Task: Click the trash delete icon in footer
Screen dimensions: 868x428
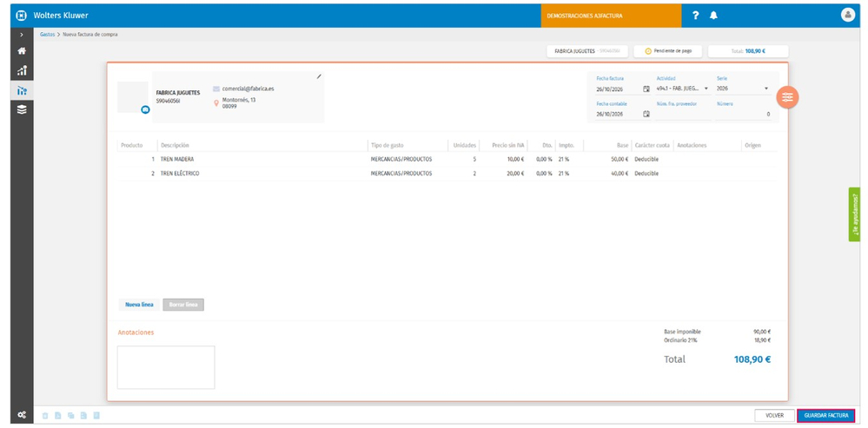Action: [x=45, y=415]
